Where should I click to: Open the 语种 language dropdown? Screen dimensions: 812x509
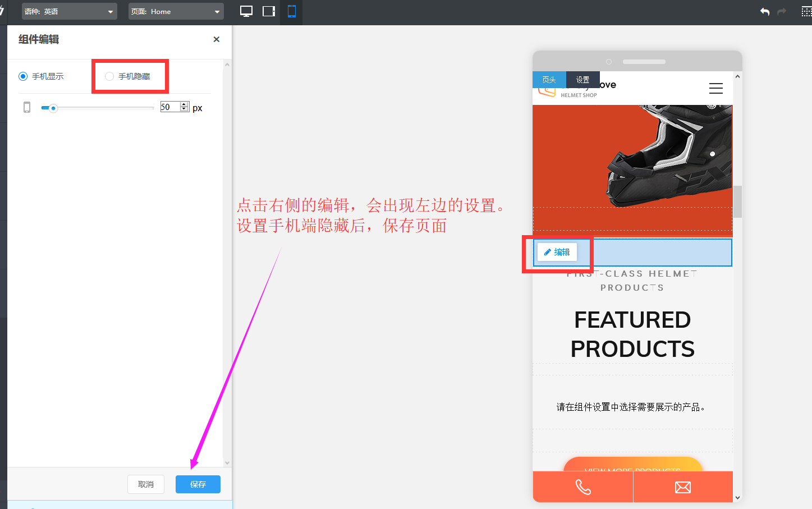point(70,11)
